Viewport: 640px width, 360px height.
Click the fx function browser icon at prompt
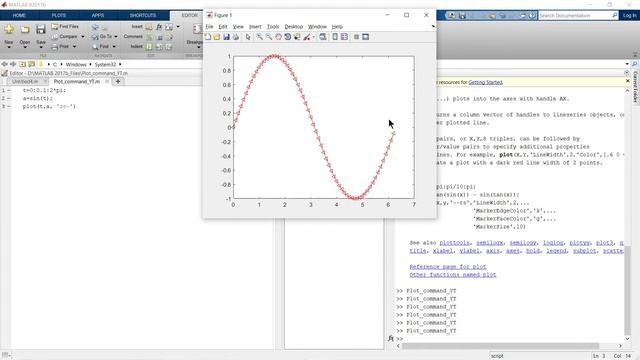click(x=391, y=338)
